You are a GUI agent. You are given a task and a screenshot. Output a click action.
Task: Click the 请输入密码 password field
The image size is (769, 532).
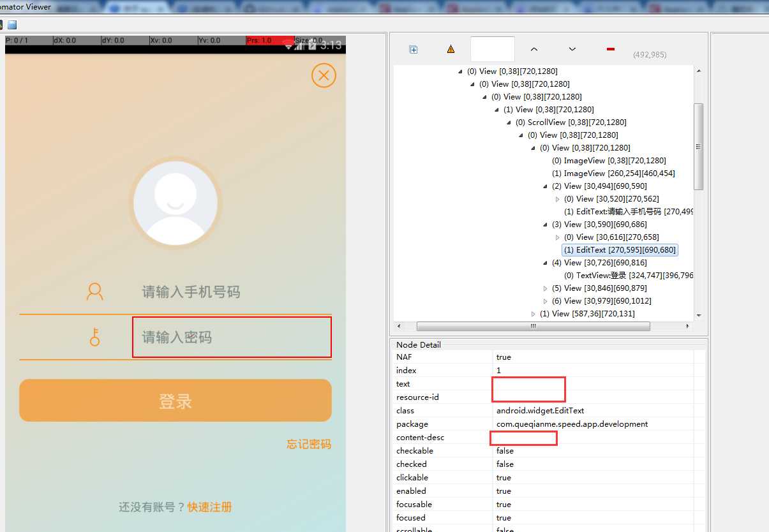[x=232, y=337]
